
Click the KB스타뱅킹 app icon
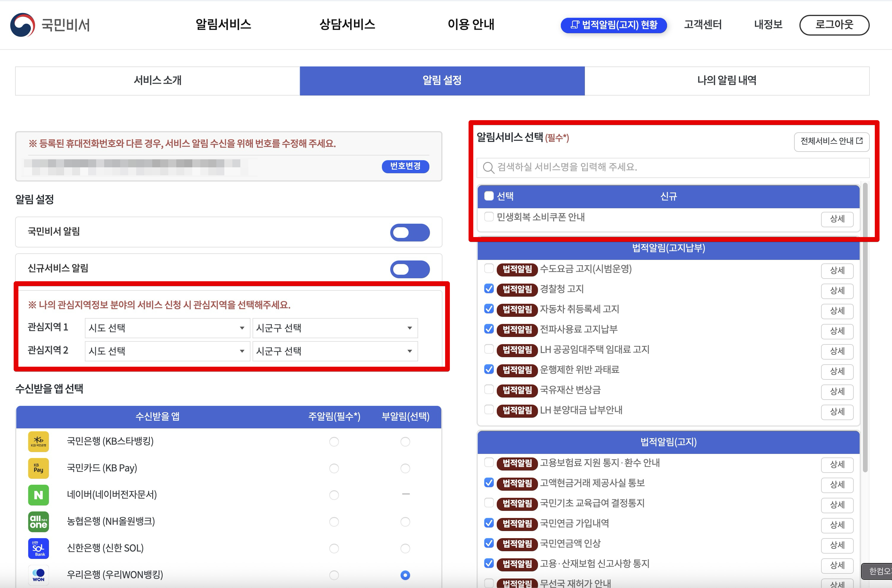pyautogui.click(x=39, y=441)
